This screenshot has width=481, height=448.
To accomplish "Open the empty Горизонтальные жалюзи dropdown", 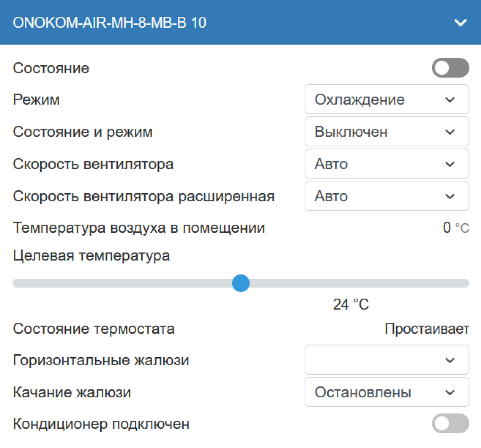I will 386,360.
